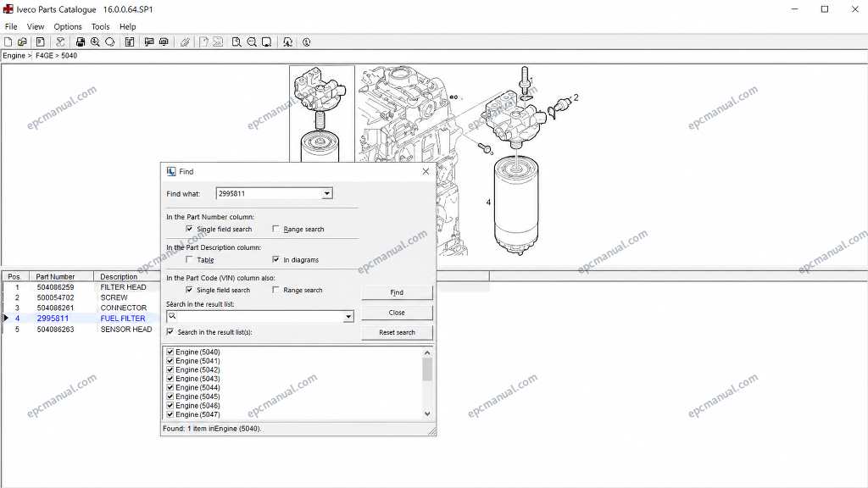Click the greyed-out pen toolbar icon
The image size is (868, 488).
185,42
